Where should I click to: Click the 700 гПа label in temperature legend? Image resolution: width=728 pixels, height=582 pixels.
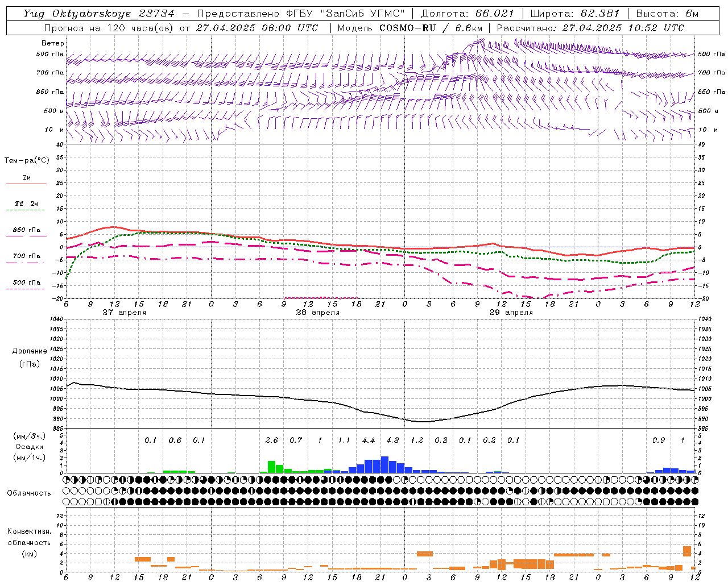point(27,256)
